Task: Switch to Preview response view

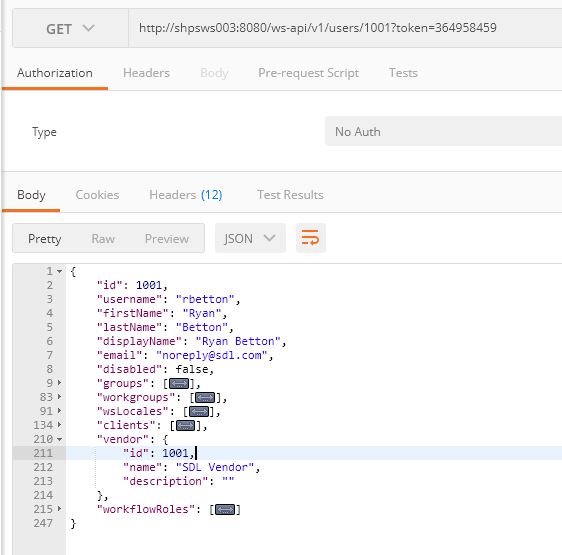Action: (x=167, y=239)
